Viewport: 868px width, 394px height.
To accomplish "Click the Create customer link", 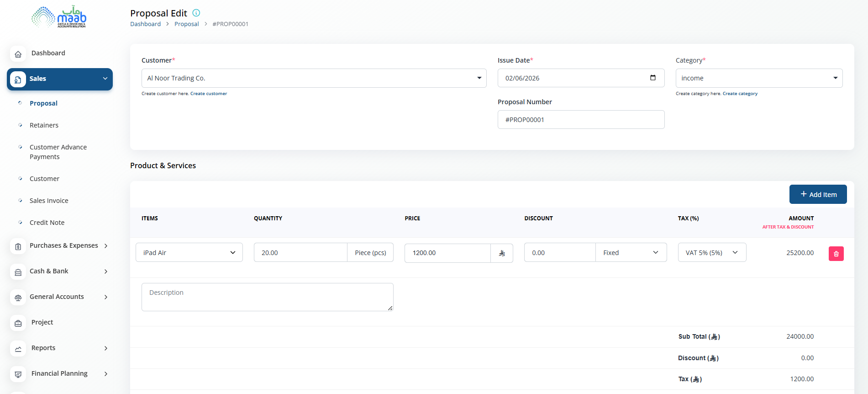I will coord(209,94).
